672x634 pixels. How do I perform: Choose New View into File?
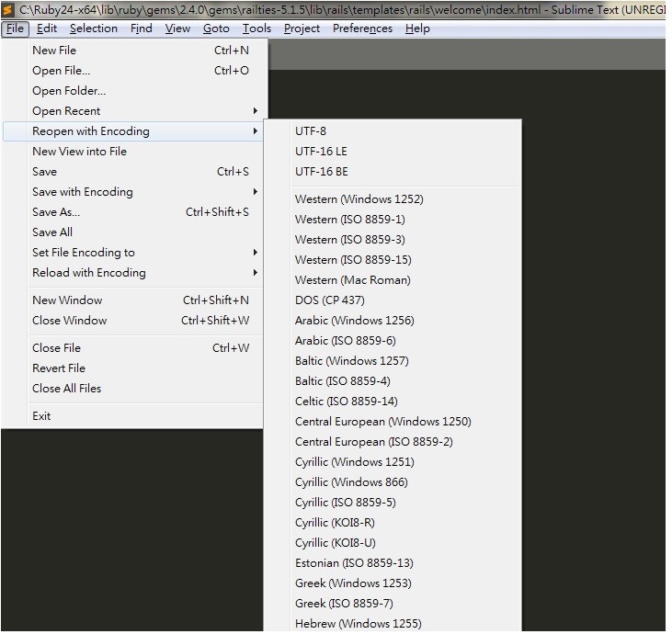[133, 152]
